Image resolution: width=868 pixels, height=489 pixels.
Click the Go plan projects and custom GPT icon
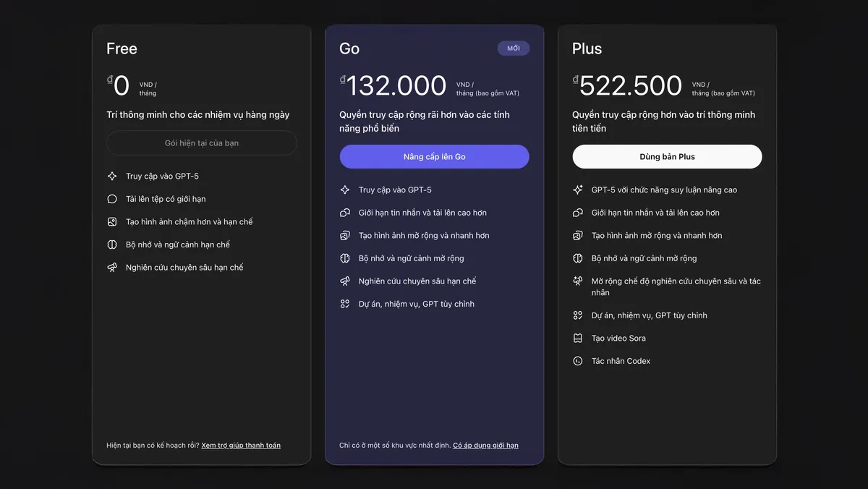click(345, 304)
